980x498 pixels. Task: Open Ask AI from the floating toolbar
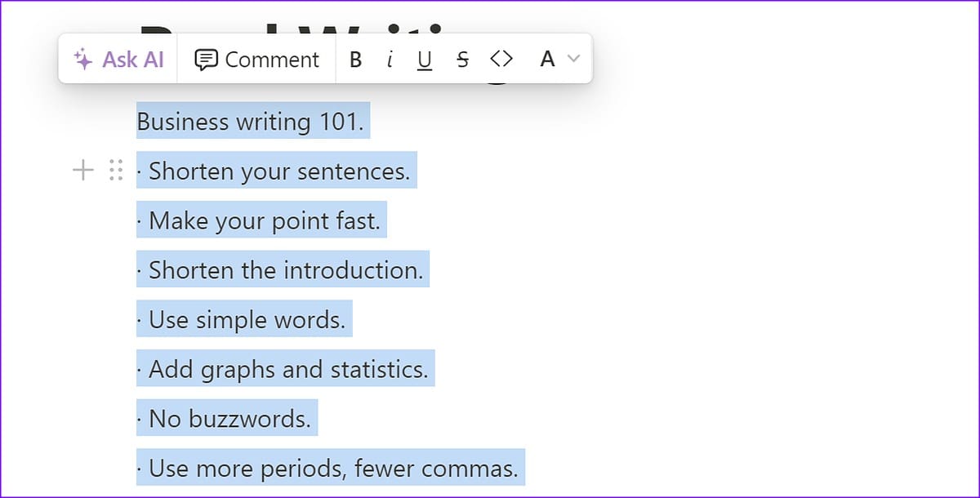click(x=119, y=60)
